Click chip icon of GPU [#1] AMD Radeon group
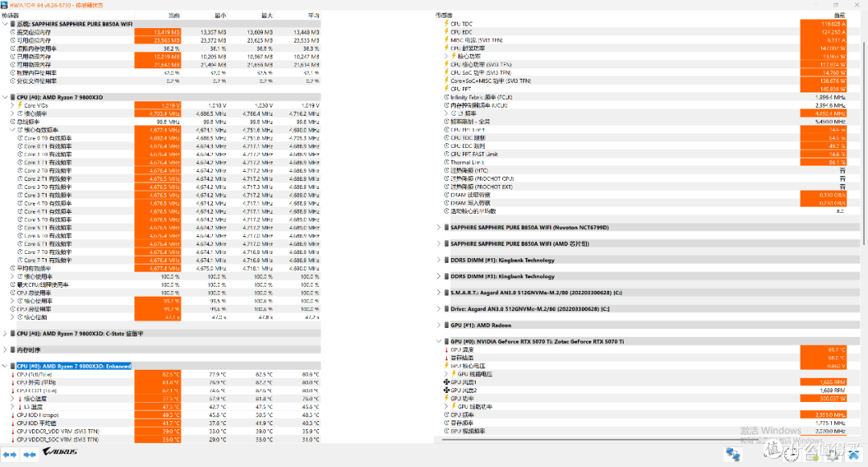868x467 pixels. pyautogui.click(x=446, y=326)
